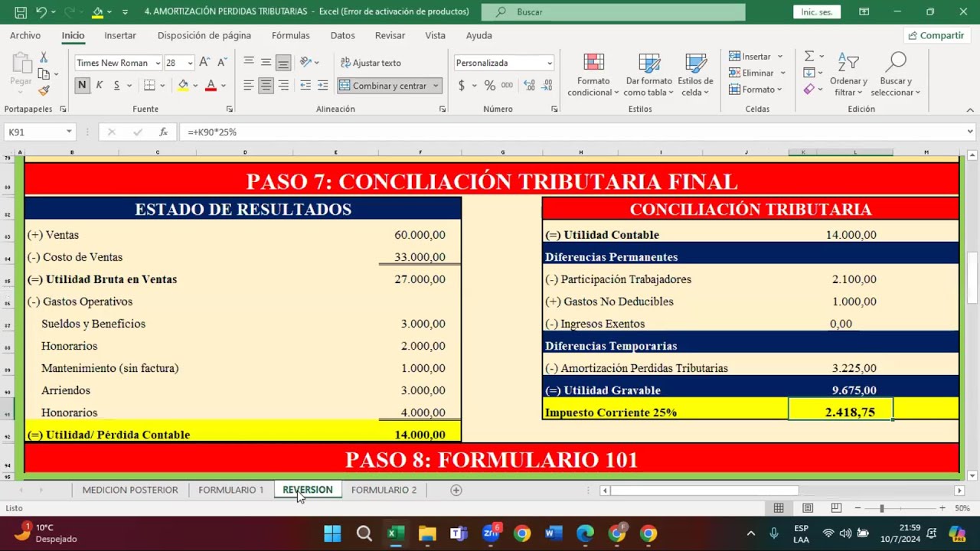
Task: Click the AutoSum sigma icon
Action: coord(809,57)
